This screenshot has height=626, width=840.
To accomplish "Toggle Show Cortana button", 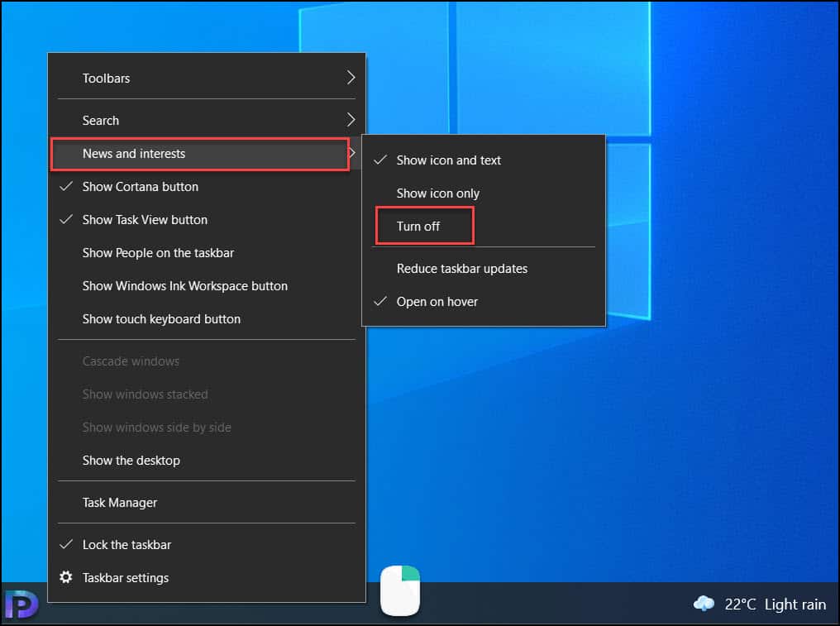I will pos(207,187).
